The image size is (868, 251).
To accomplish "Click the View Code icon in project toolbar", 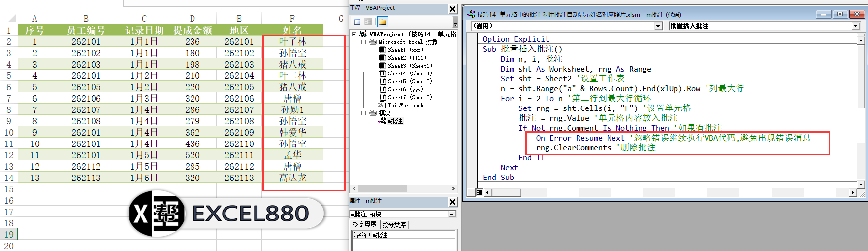I will (x=357, y=22).
